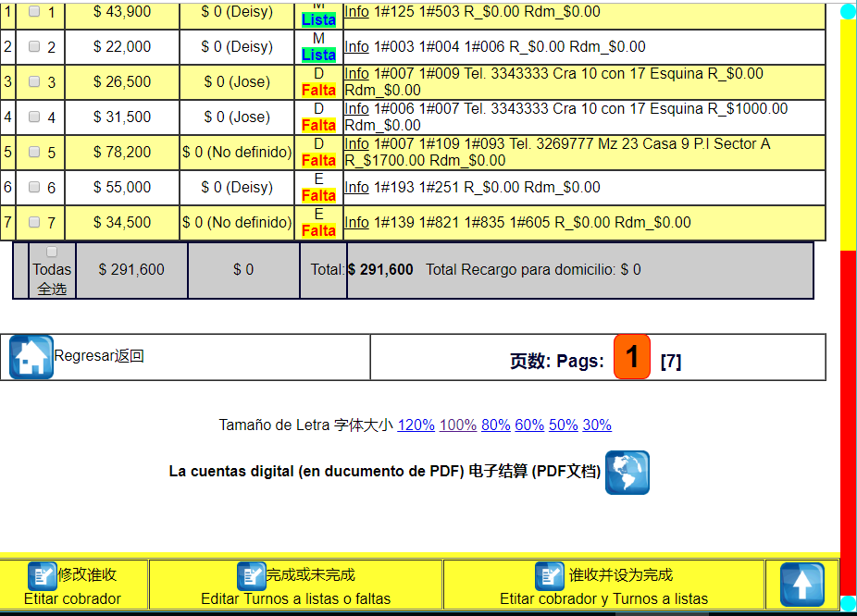Click the $ 78,200 amount cell
Screen dimensions: 857x616
122,153
